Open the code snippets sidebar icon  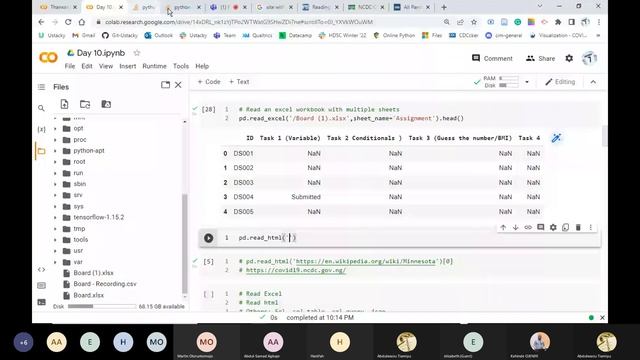click(41, 269)
